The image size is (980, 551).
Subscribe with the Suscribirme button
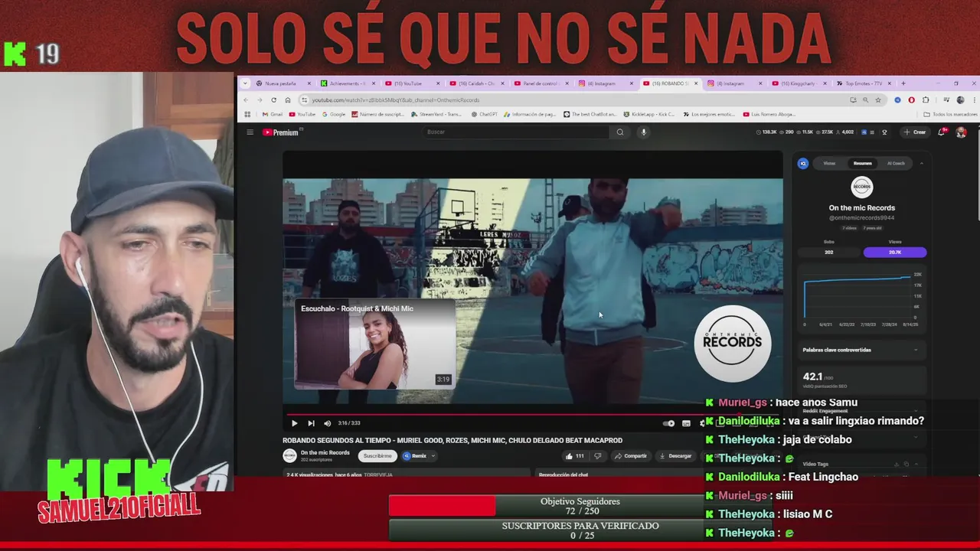[377, 456]
